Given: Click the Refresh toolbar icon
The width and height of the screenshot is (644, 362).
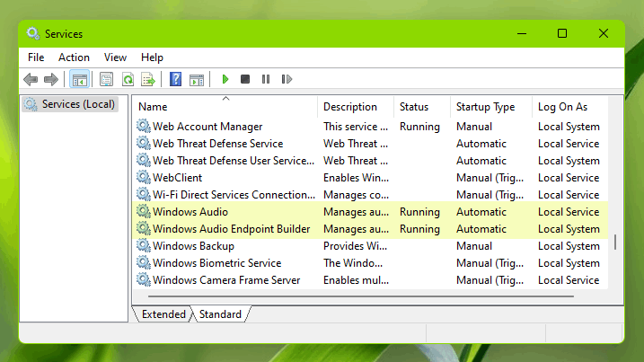Looking at the screenshot, I should [128, 79].
